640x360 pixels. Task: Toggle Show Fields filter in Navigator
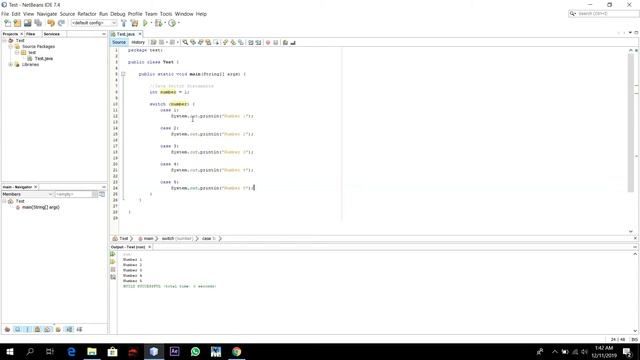click(18, 329)
